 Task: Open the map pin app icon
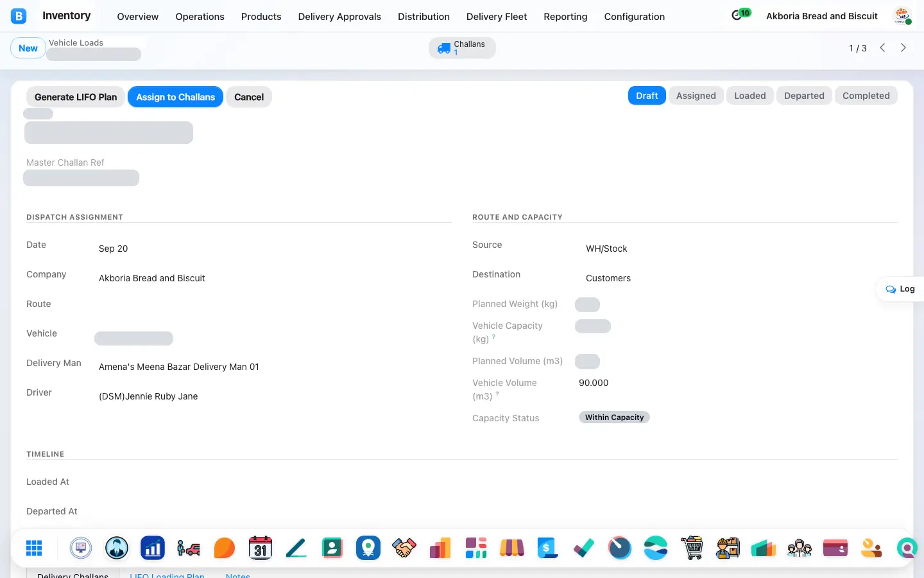click(x=368, y=548)
